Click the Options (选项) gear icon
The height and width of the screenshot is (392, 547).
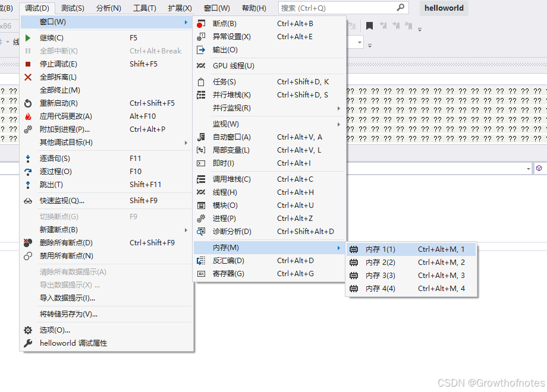tap(28, 330)
